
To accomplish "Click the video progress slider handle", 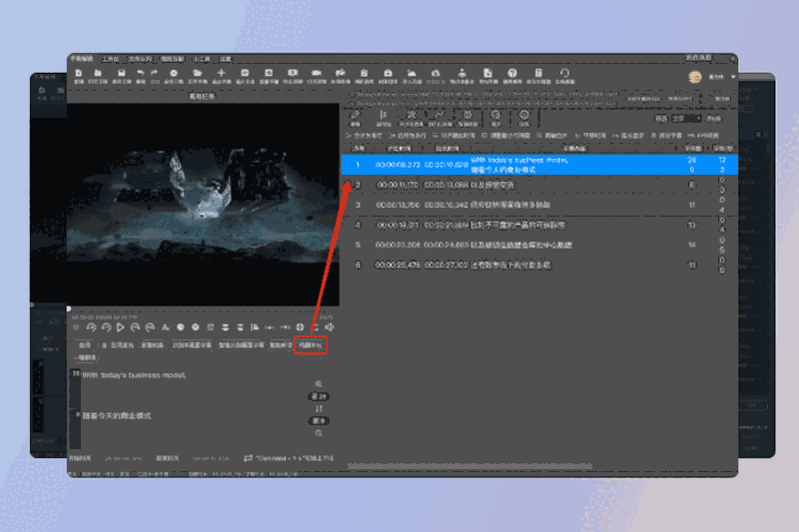I will coord(69,309).
